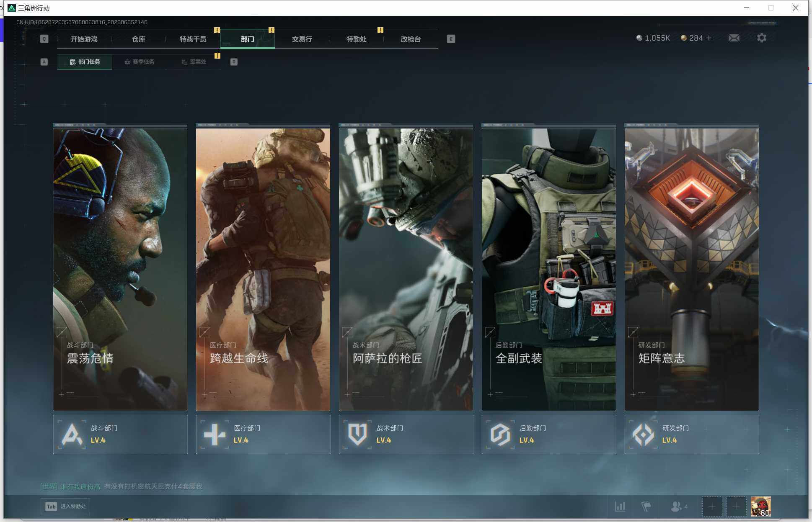Click the D next sub-tab key hint
The width and height of the screenshot is (812, 522).
[234, 62]
